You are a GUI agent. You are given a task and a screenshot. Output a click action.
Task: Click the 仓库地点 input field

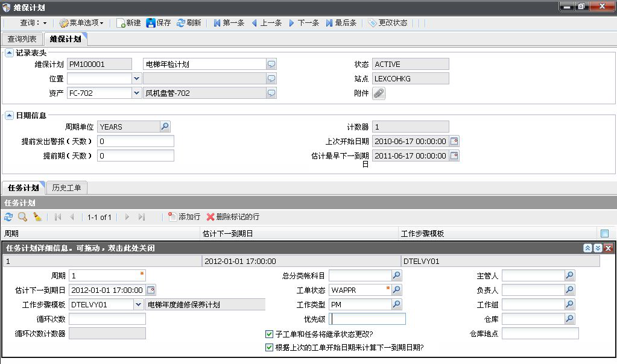click(540, 333)
